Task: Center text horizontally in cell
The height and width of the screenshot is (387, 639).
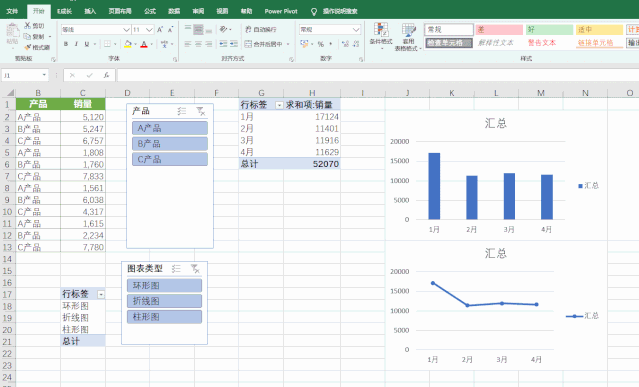Action: (x=198, y=44)
